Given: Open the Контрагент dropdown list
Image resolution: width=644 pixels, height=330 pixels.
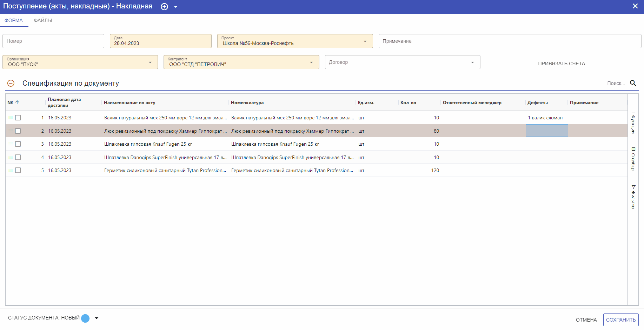Looking at the screenshot, I should [311, 62].
